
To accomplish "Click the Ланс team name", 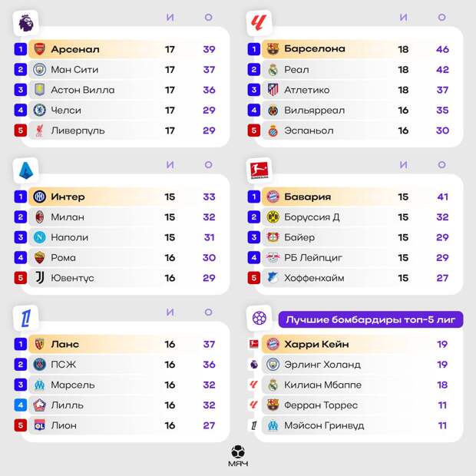I will pyautogui.click(x=64, y=344).
